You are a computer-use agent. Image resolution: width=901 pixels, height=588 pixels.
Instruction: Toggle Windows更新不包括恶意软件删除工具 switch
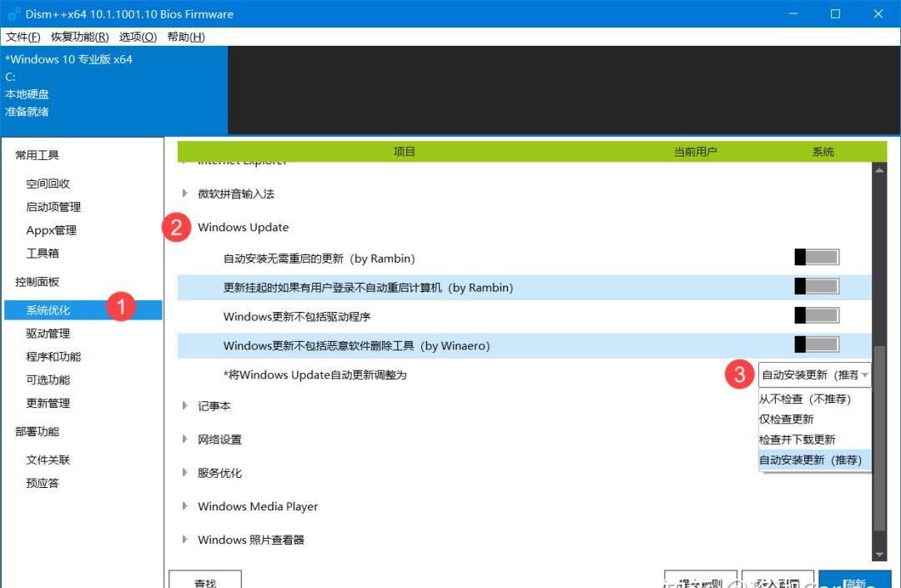(817, 344)
